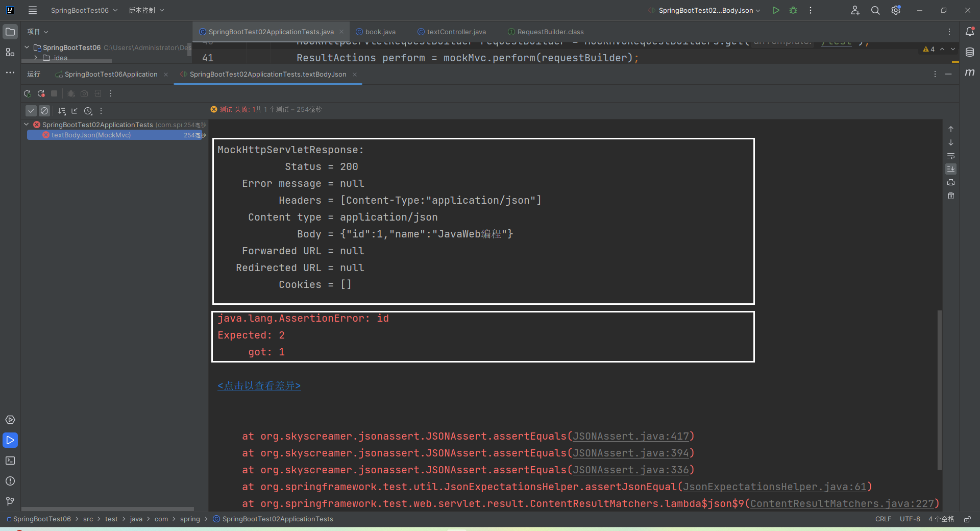Viewport: 980px width, 531px height.
Task: Rerun failed tests icon
Action: (41, 93)
